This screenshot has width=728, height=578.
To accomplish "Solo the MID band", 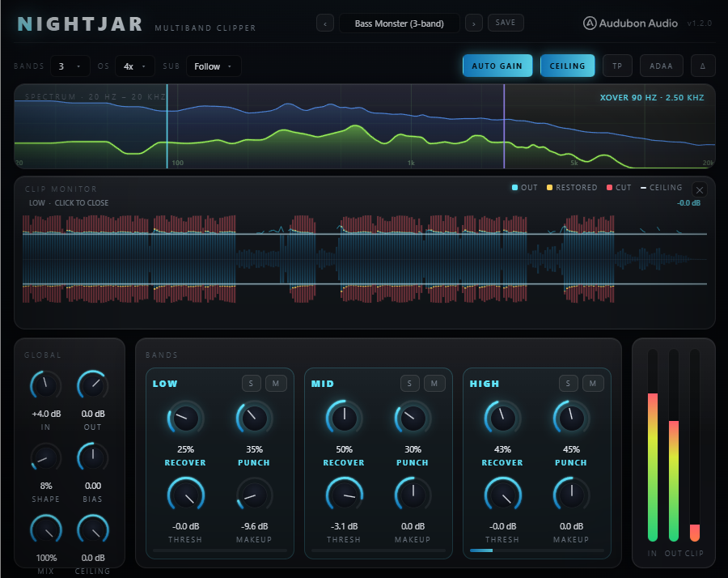I will pos(409,384).
